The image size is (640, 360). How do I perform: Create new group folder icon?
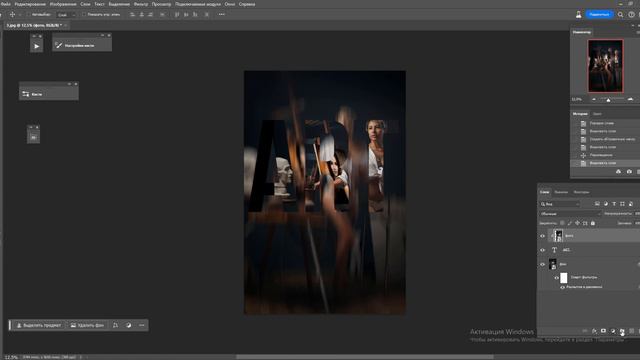pos(622,331)
